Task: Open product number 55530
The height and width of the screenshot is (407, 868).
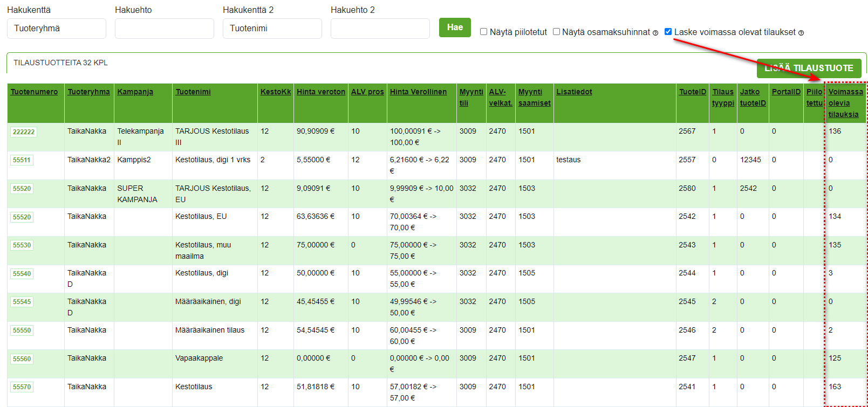Action: pyautogui.click(x=22, y=245)
